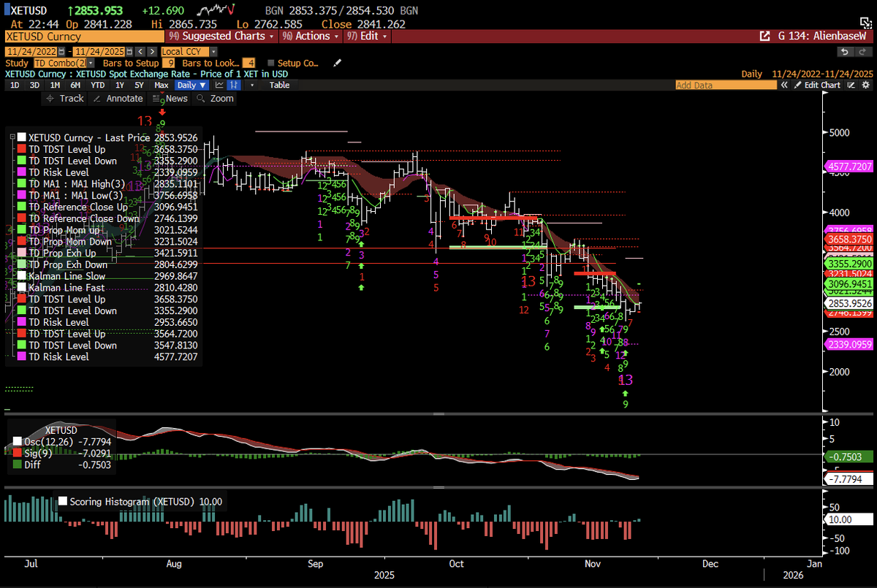Switch to bar chart type icon
Image resolution: width=877 pixels, height=588 pixels.
233,85
